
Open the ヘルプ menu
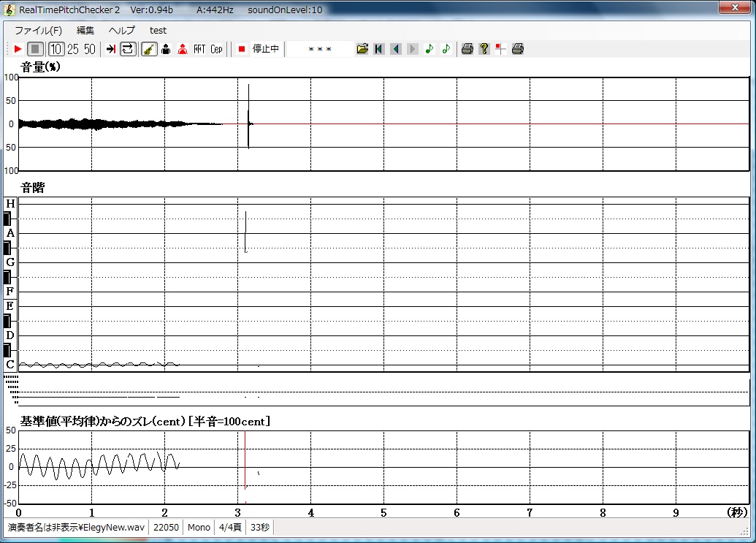pos(121,31)
